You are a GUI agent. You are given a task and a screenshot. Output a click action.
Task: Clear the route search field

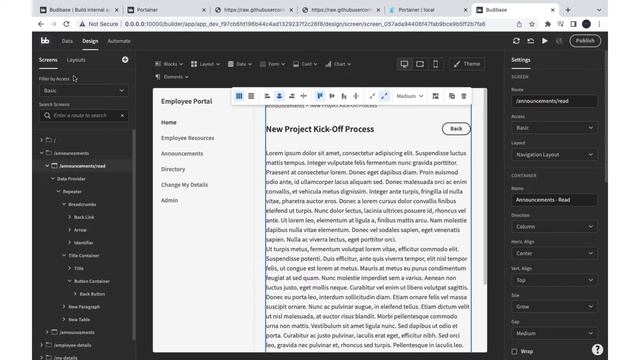pyautogui.click(x=122, y=116)
